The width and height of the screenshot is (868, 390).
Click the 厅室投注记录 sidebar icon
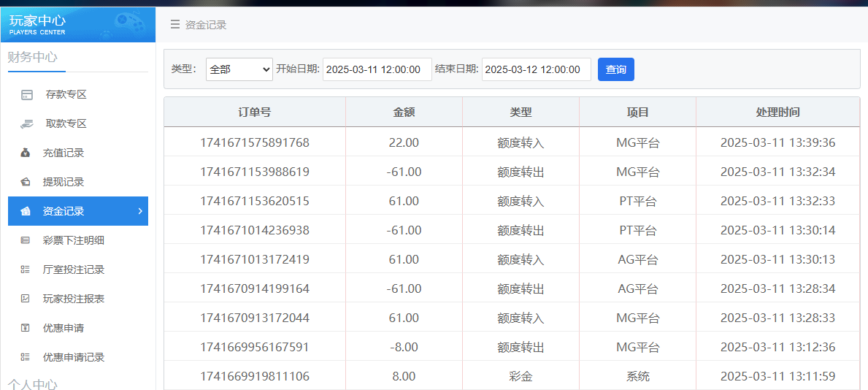coord(26,269)
